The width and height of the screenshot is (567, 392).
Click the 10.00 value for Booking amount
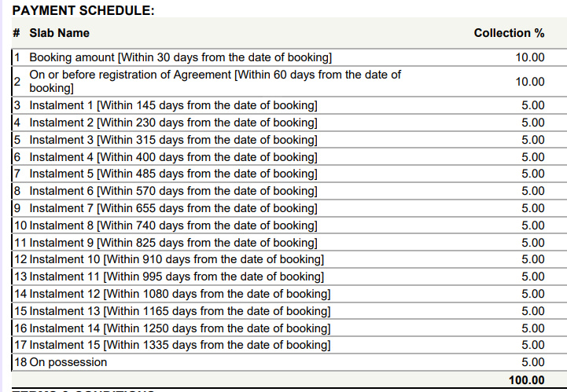(x=530, y=57)
